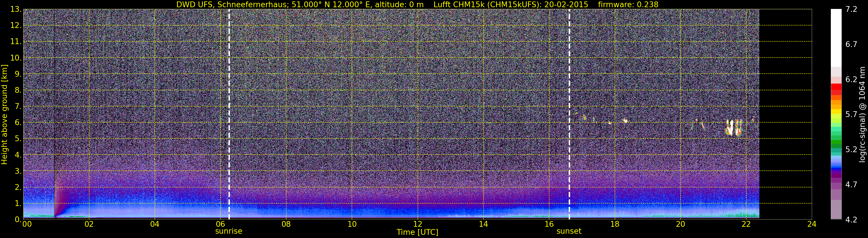
Task: Click the '20' tick label on the time axis
Action: [680, 224]
